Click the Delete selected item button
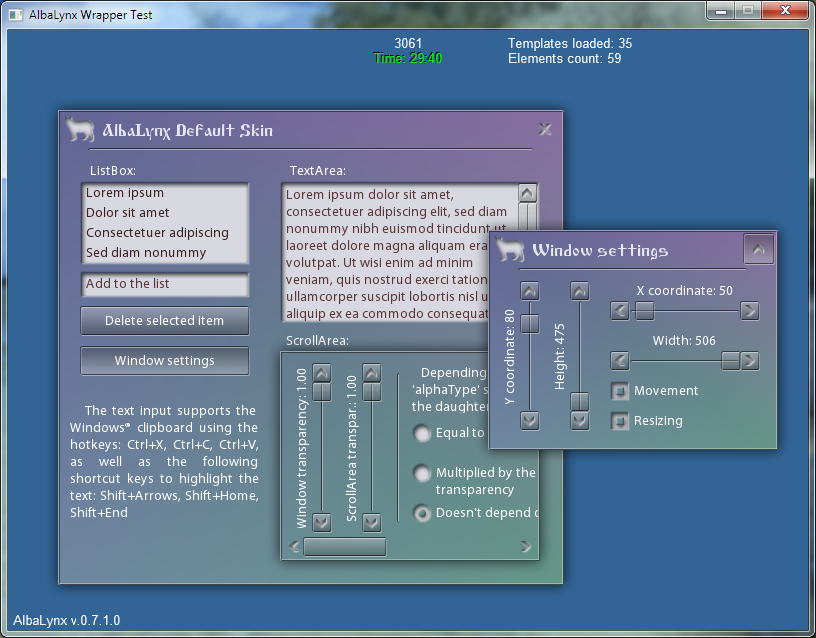816x638 pixels. click(164, 321)
